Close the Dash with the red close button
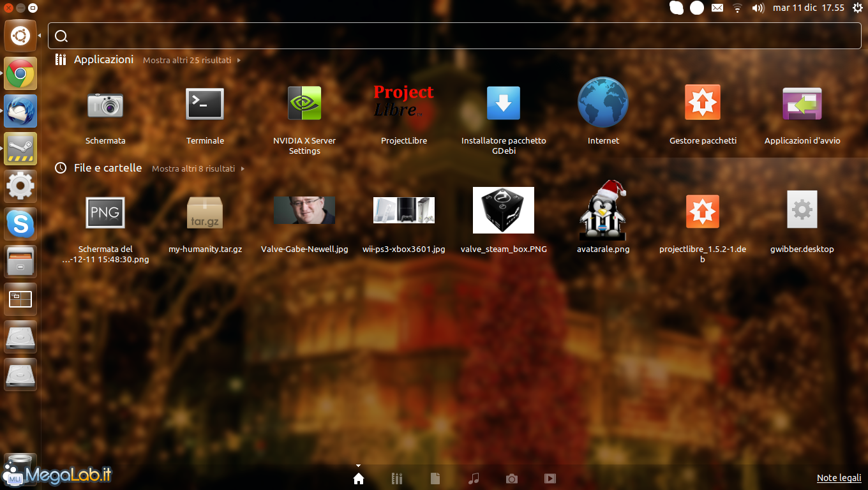The height and width of the screenshot is (490, 868). click(x=8, y=8)
